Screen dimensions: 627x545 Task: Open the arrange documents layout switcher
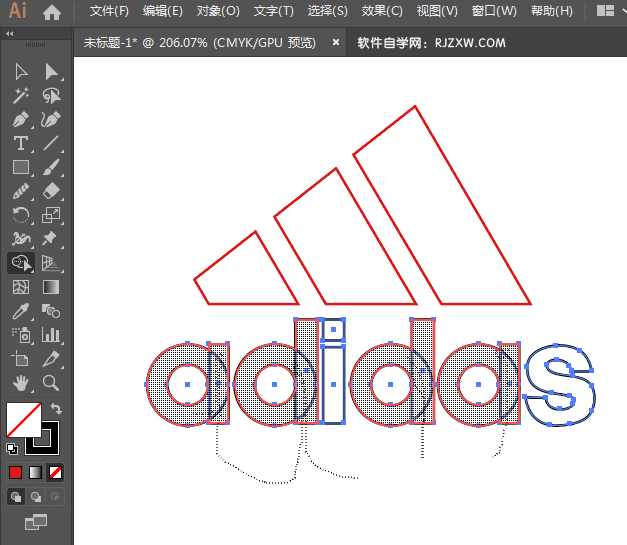[x=605, y=11]
